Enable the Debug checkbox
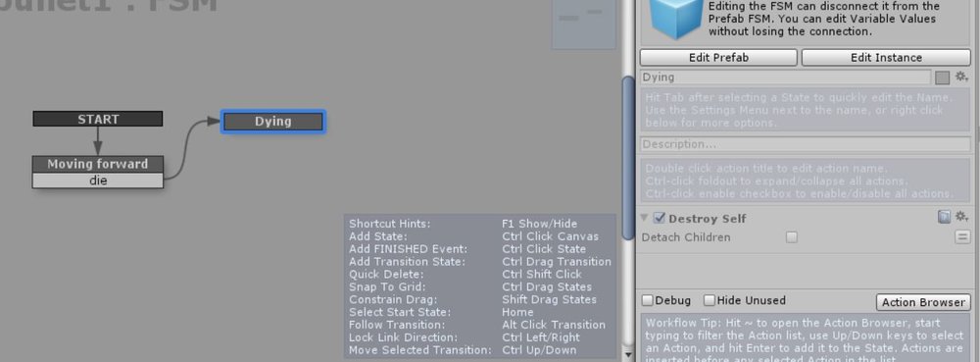Image resolution: width=980 pixels, height=362 pixels. tap(648, 300)
